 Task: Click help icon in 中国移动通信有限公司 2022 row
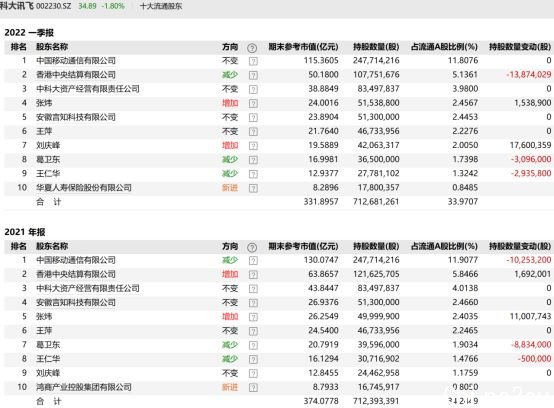pyautogui.click(x=253, y=61)
